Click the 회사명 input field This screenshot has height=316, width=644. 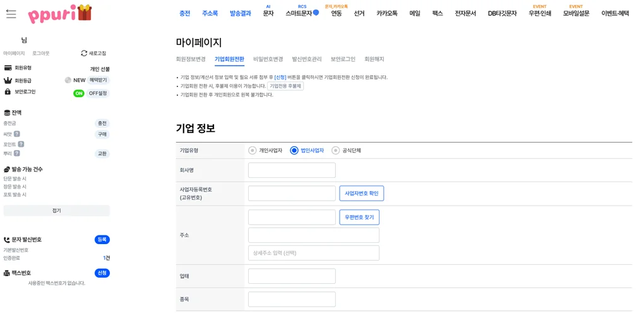point(292,170)
